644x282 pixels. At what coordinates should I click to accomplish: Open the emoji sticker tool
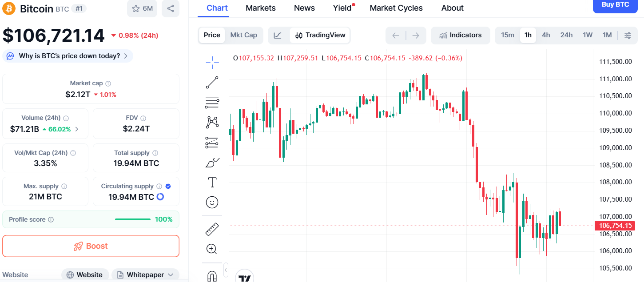click(x=212, y=202)
